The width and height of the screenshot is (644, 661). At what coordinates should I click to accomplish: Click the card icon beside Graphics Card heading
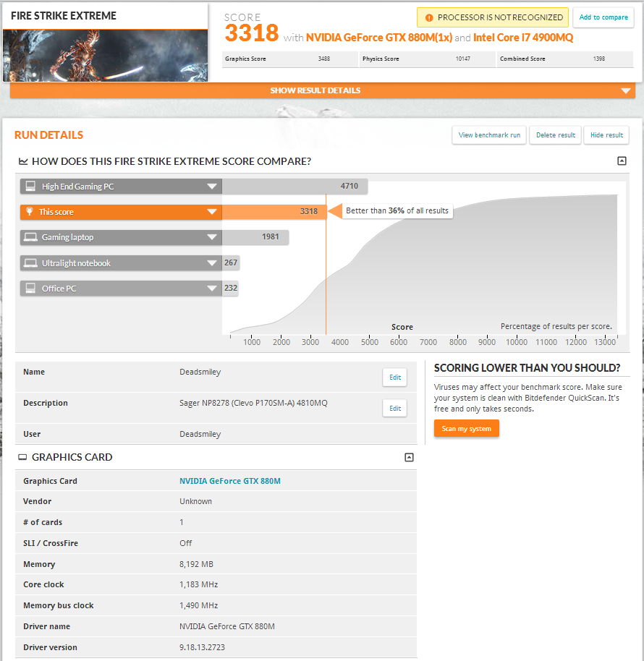click(x=22, y=457)
